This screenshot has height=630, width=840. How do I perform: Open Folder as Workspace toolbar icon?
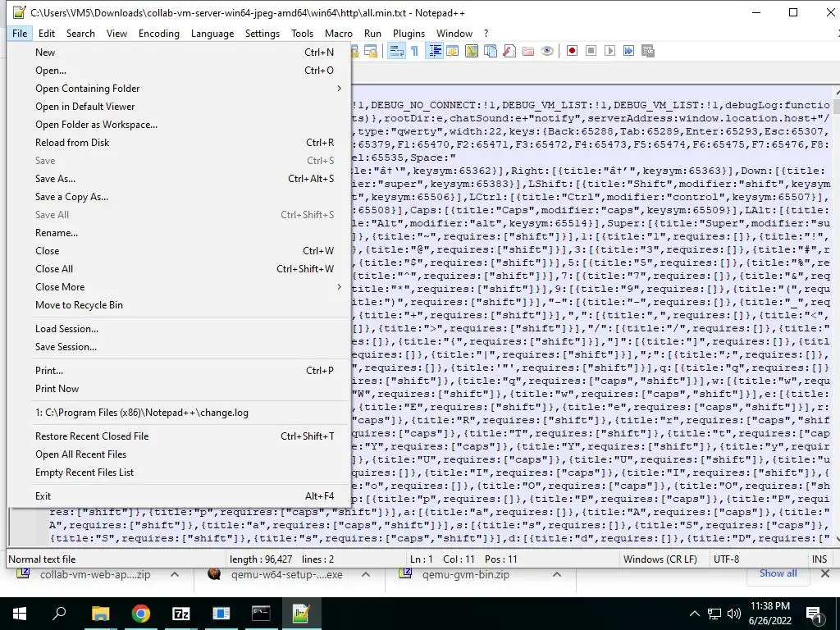coord(528,51)
